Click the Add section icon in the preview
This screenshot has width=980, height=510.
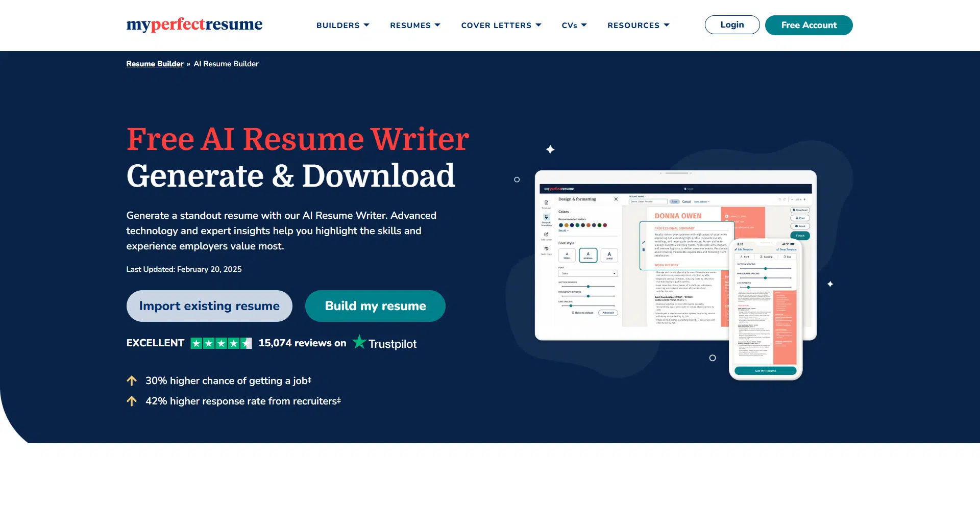tap(546, 235)
